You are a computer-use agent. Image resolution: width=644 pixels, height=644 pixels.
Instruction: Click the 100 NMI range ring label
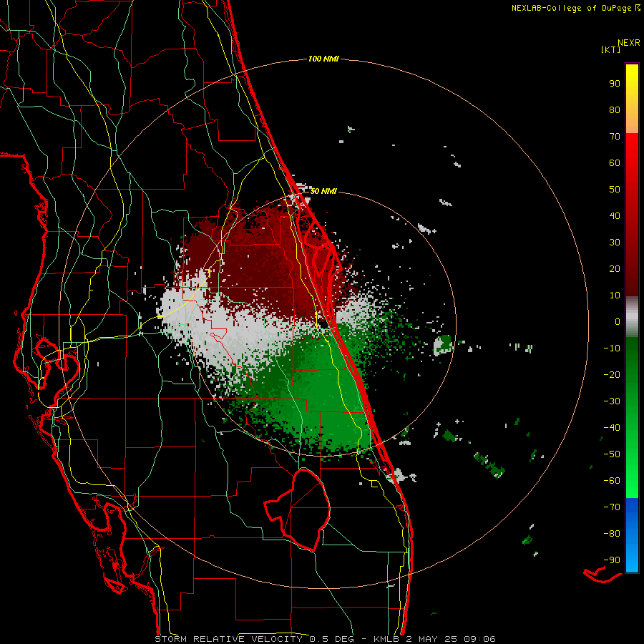click(323, 59)
